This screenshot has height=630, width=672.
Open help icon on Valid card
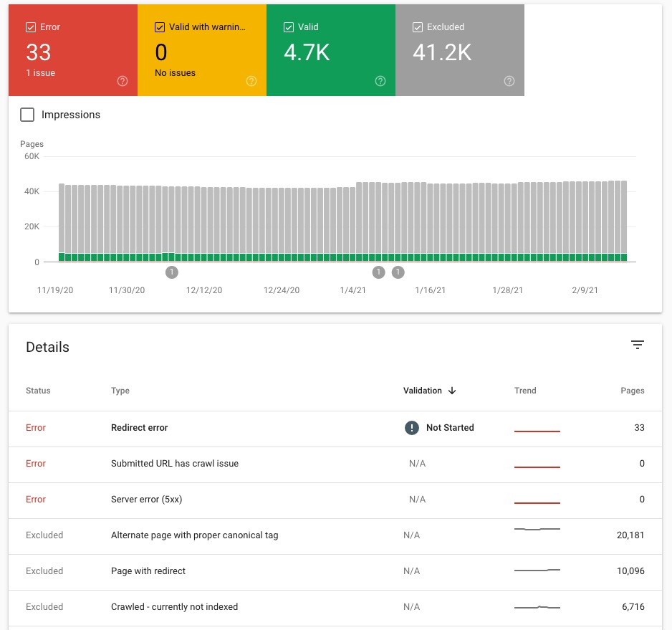tap(380, 81)
